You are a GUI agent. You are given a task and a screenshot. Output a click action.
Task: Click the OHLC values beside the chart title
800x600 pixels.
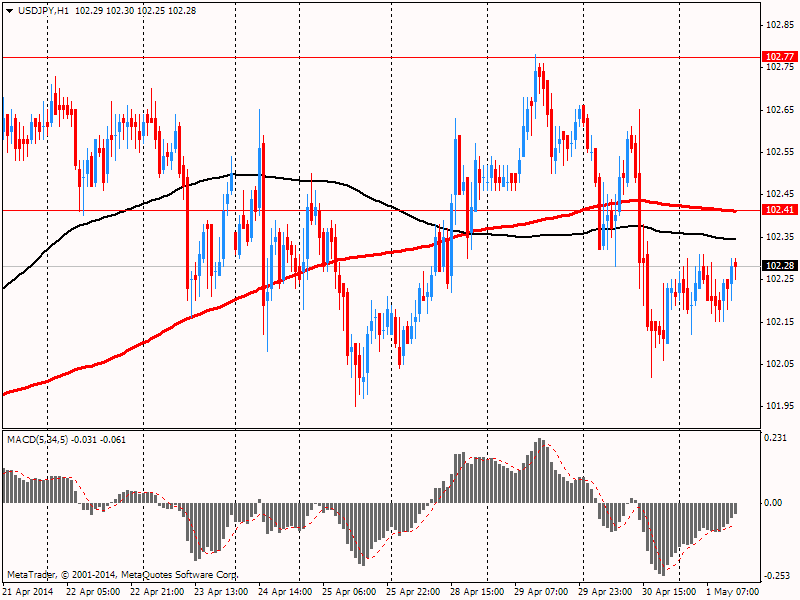coord(142,9)
